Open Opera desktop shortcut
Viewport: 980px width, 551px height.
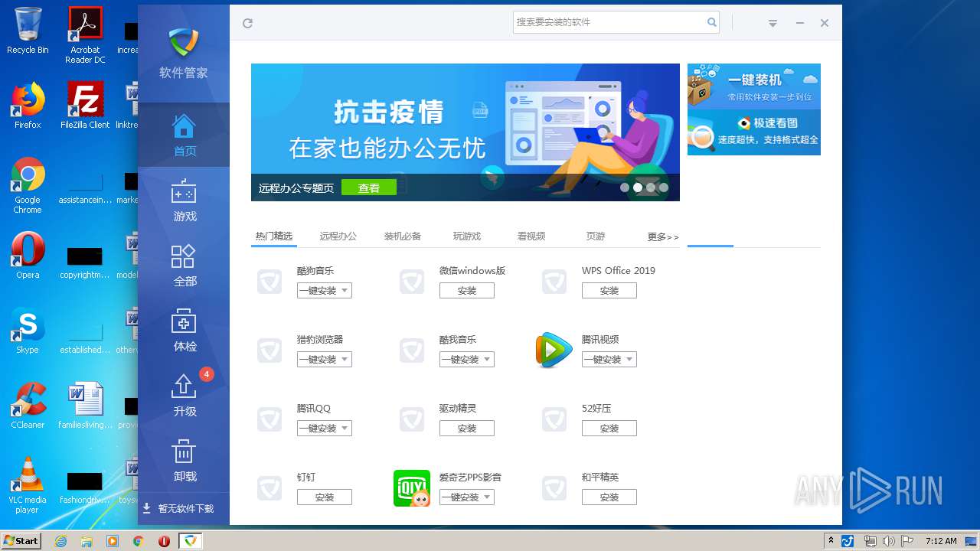(x=28, y=256)
